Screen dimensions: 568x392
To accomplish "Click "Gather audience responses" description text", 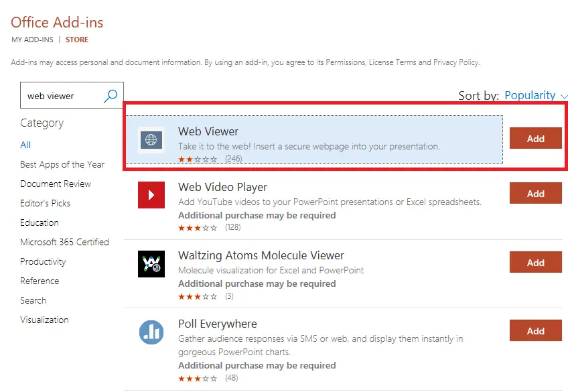I will pos(321,345).
